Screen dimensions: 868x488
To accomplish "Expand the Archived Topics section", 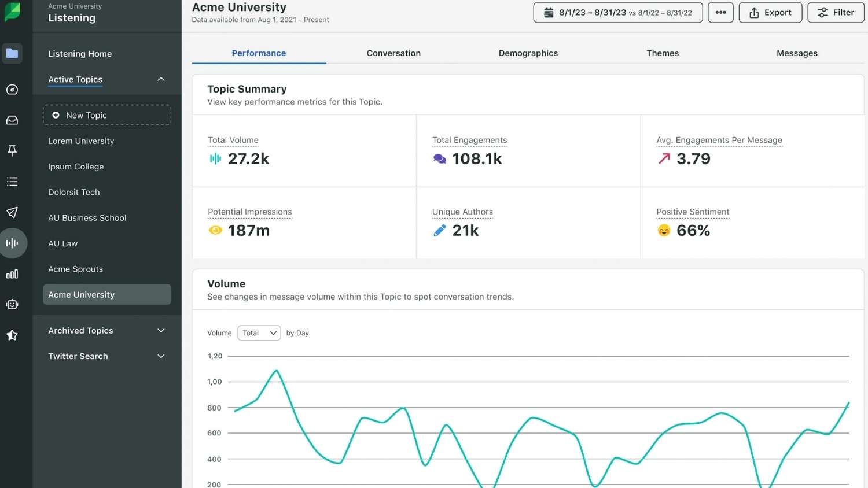I will coord(160,330).
